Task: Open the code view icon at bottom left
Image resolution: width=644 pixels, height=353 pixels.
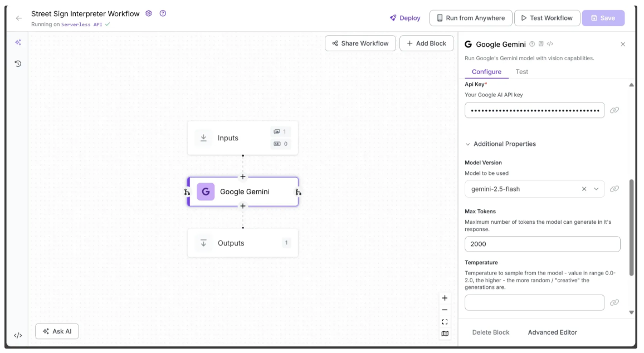Action: pyautogui.click(x=18, y=335)
